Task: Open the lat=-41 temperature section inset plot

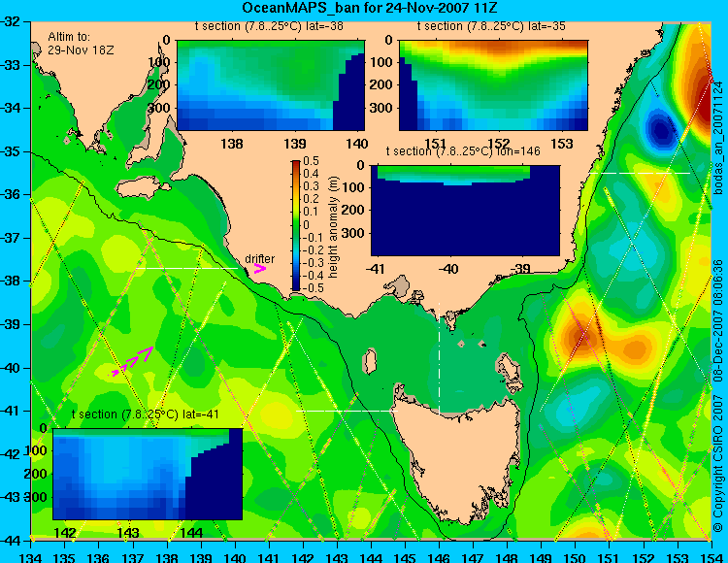Action: pyautogui.click(x=148, y=474)
